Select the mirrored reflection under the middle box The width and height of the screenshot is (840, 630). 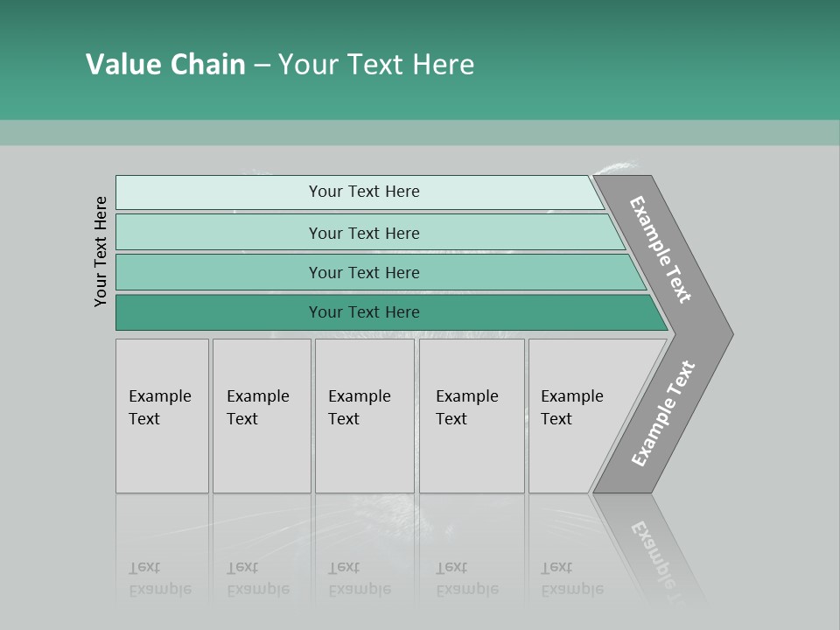click(364, 560)
